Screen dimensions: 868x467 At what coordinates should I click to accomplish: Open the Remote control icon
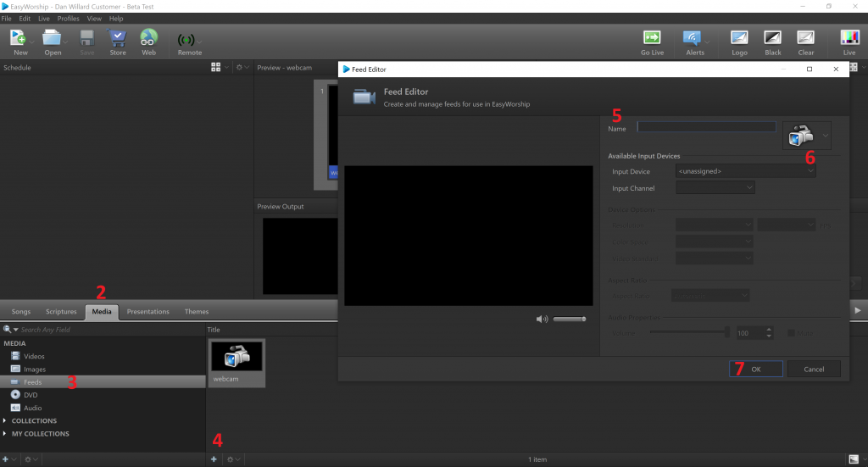coord(186,40)
